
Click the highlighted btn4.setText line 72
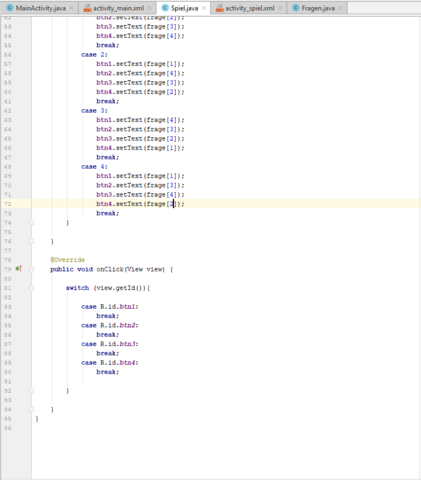click(x=140, y=204)
